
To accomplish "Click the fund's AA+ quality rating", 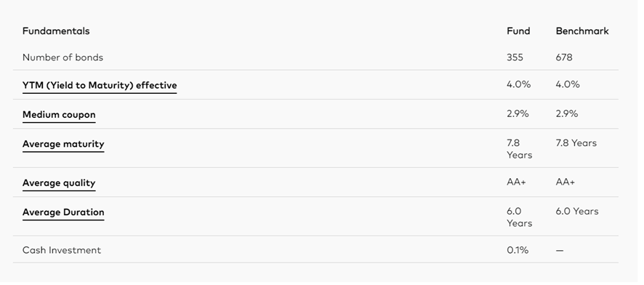I will pos(516,182).
